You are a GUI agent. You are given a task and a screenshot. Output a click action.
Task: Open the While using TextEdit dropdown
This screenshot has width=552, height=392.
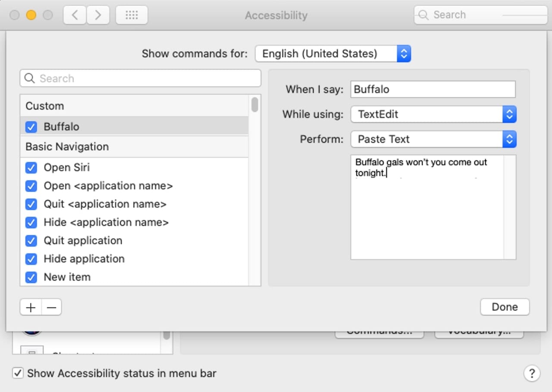click(433, 114)
